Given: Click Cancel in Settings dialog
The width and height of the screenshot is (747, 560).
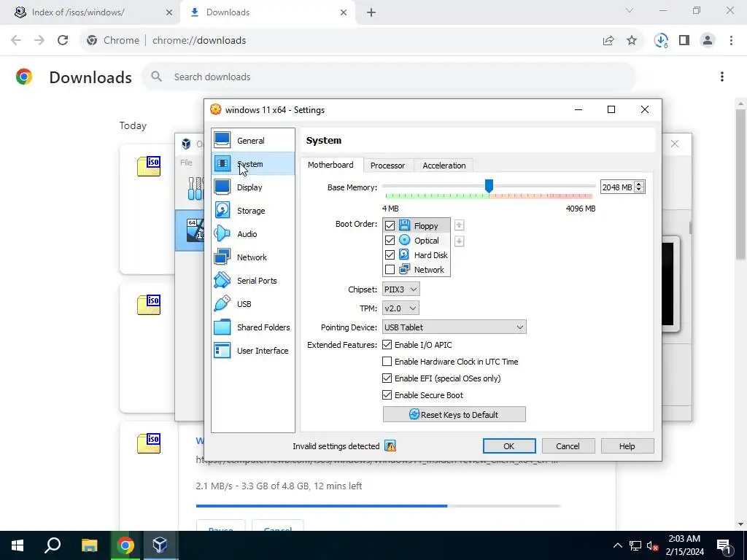Looking at the screenshot, I should [568, 446].
